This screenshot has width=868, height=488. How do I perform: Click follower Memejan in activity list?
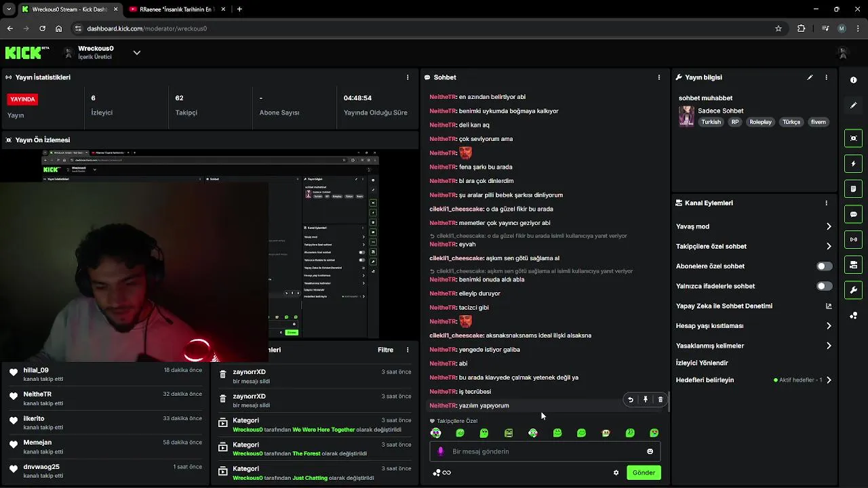(x=37, y=443)
